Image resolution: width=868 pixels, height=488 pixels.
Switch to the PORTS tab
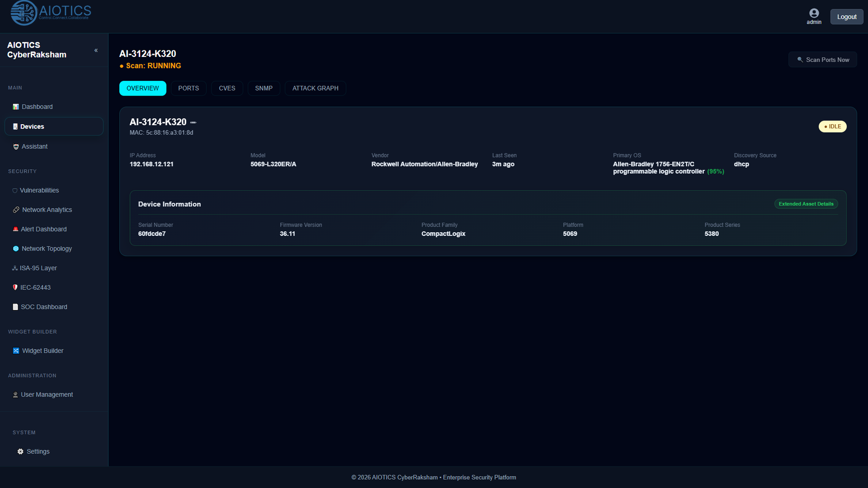(189, 88)
